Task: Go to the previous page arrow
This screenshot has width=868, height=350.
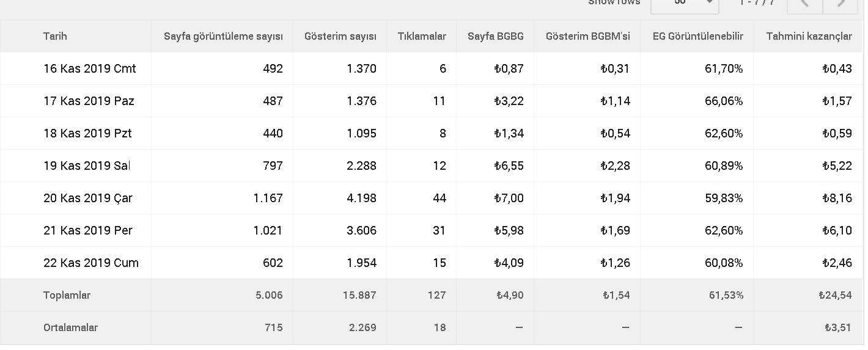Action: [804, 4]
